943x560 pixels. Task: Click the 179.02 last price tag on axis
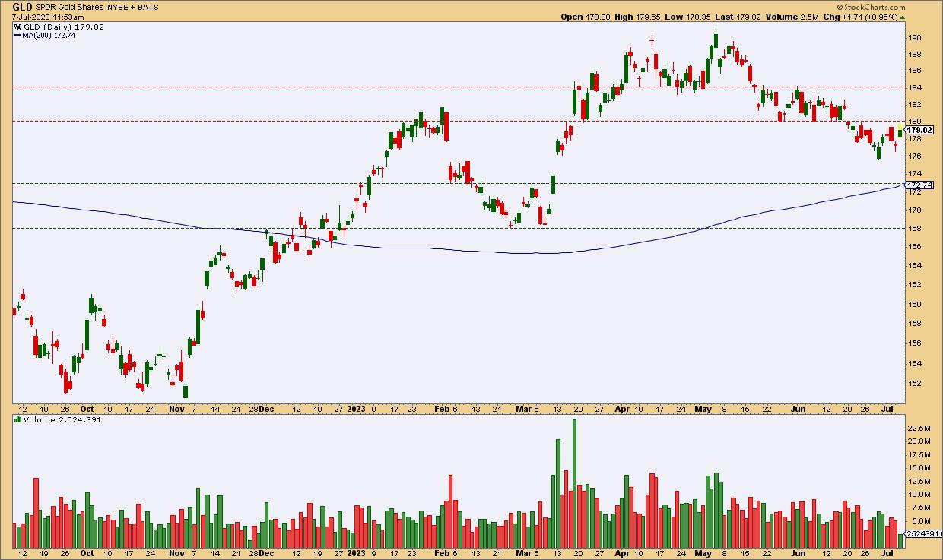(x=919, y=130)
